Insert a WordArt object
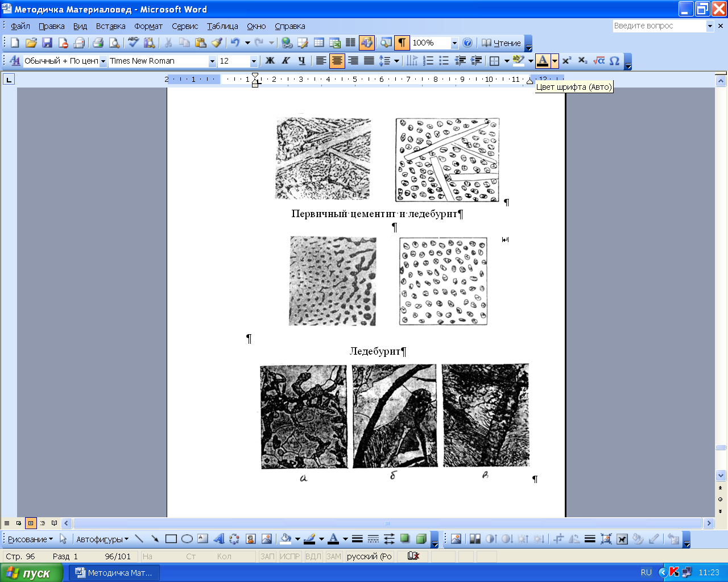This screenshot has width=728, height=582. [218, 539]
